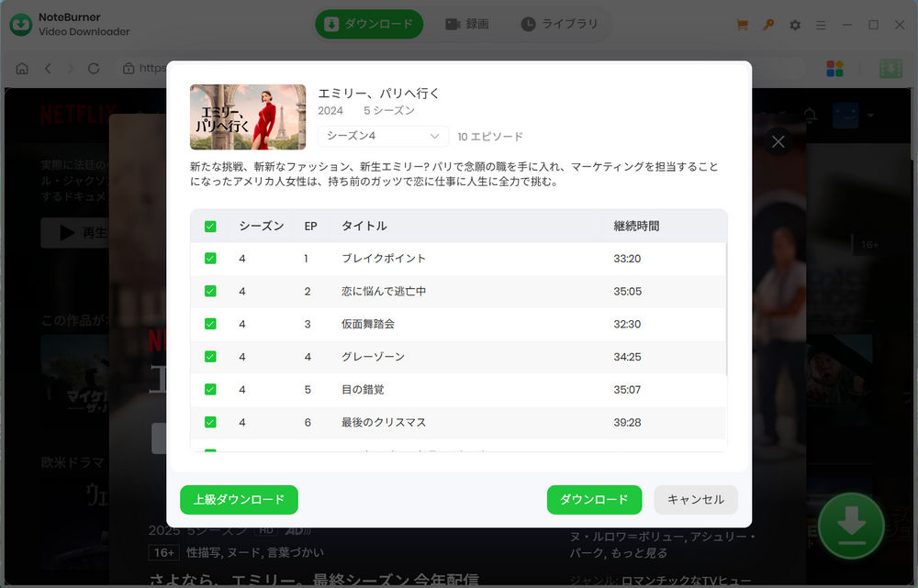Image resolution: width=918 pixels, height=588 pixels.
Task: Click the もっと見る link in Netflix cast
Action: point(638,553)
